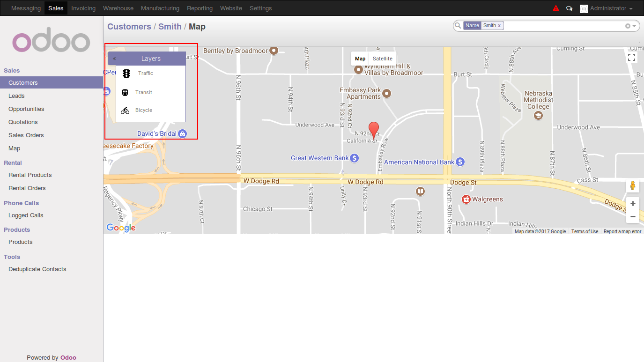
Task: Click the Administrator avatar icon
Action: [x=584, y=9]
